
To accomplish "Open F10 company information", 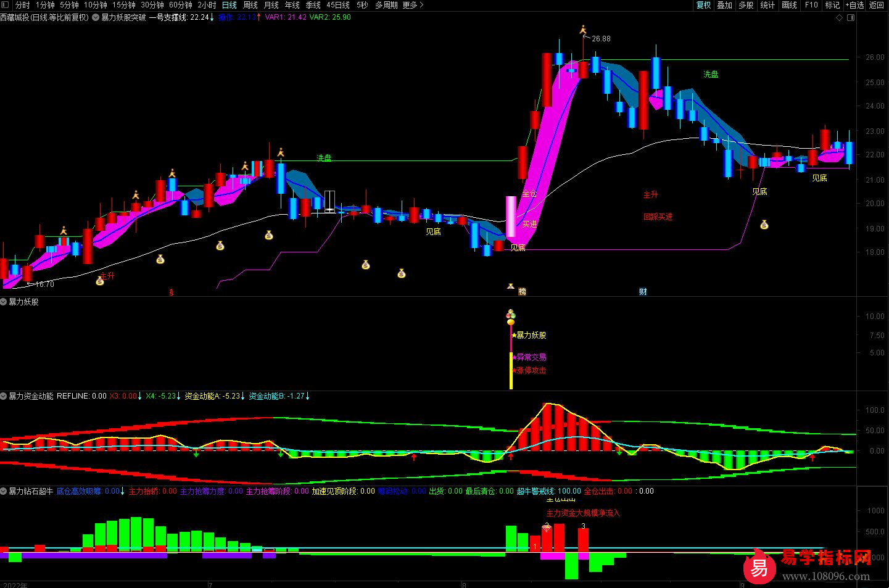I will [x=811, y=5].
